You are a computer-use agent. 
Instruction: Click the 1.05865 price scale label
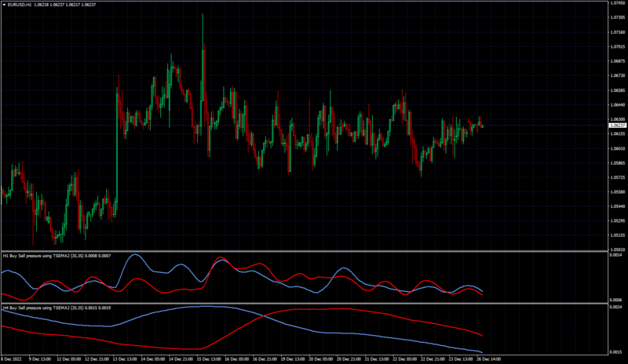pyautogui.click(x=617, y=163)
